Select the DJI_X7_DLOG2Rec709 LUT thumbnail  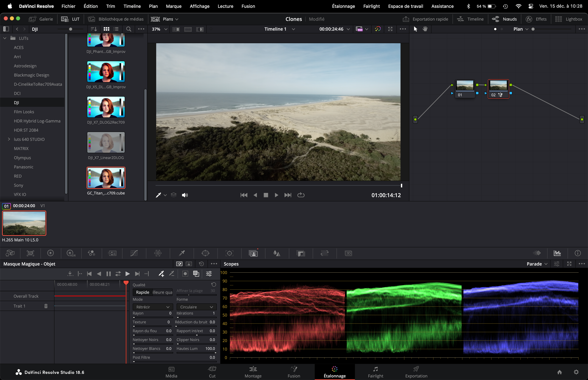[x=106, y=107]
